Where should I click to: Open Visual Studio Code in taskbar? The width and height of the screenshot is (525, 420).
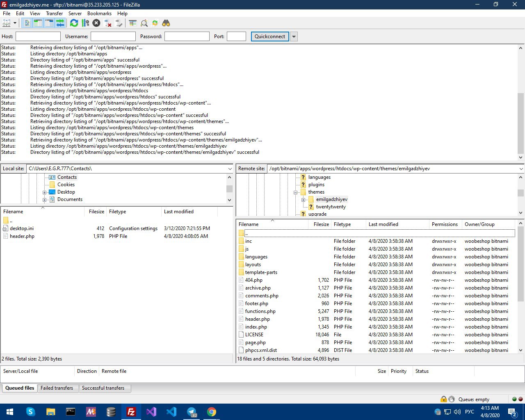[x=171, y=412]
